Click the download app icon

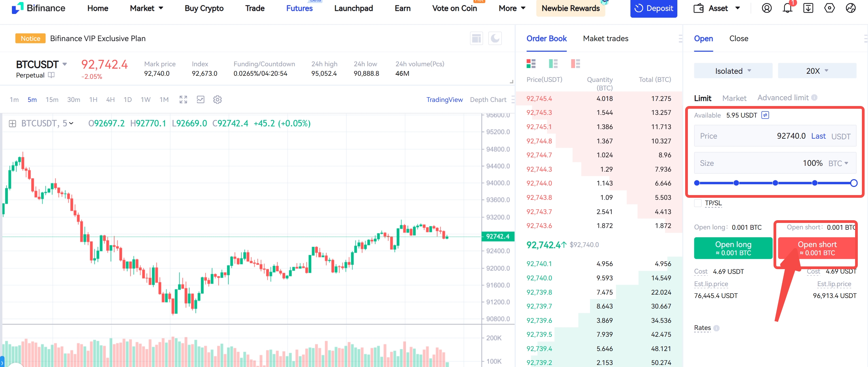tap(808, 8)
